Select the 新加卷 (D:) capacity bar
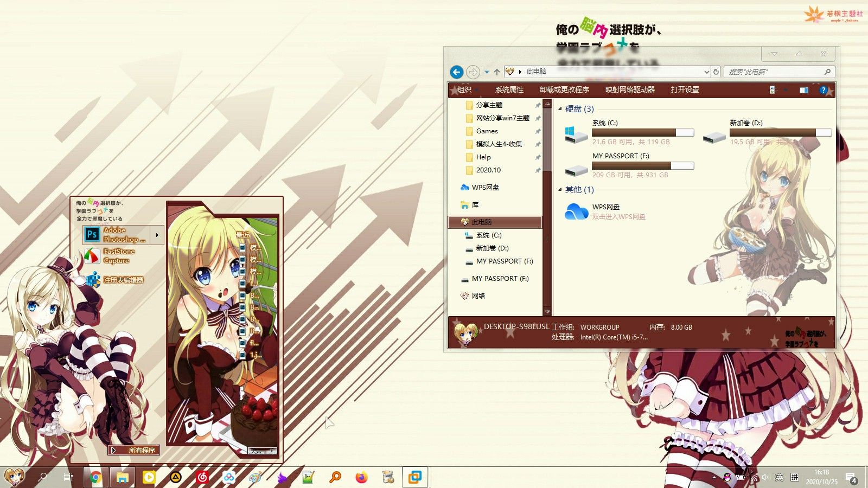 pos(781,132)
